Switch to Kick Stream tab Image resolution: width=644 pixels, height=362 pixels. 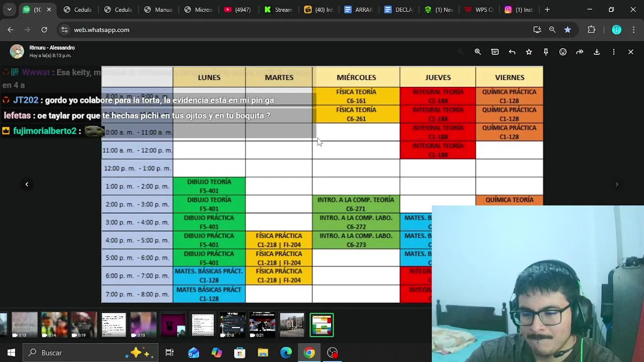(279, 10)
